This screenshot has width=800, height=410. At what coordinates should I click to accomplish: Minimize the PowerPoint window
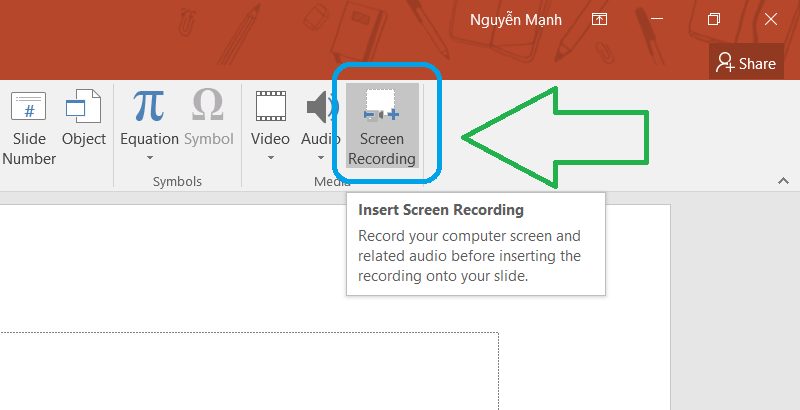click(x=657, y=20)
